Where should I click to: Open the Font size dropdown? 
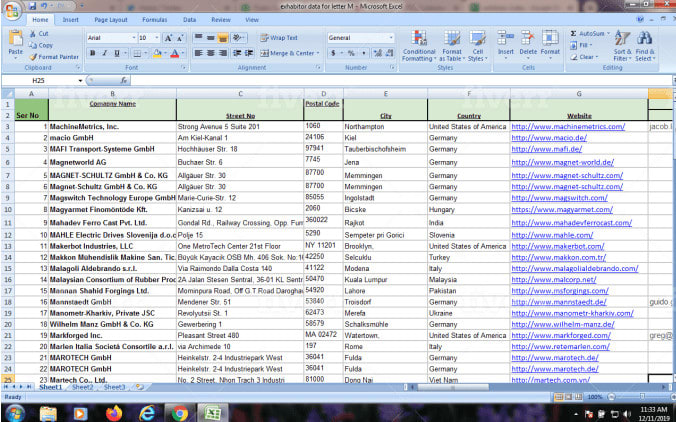click(156, 38)
